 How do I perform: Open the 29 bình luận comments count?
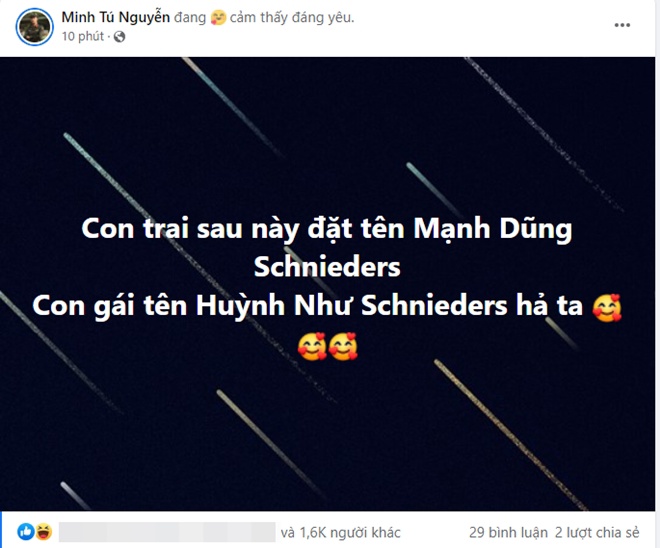(508, 532)
